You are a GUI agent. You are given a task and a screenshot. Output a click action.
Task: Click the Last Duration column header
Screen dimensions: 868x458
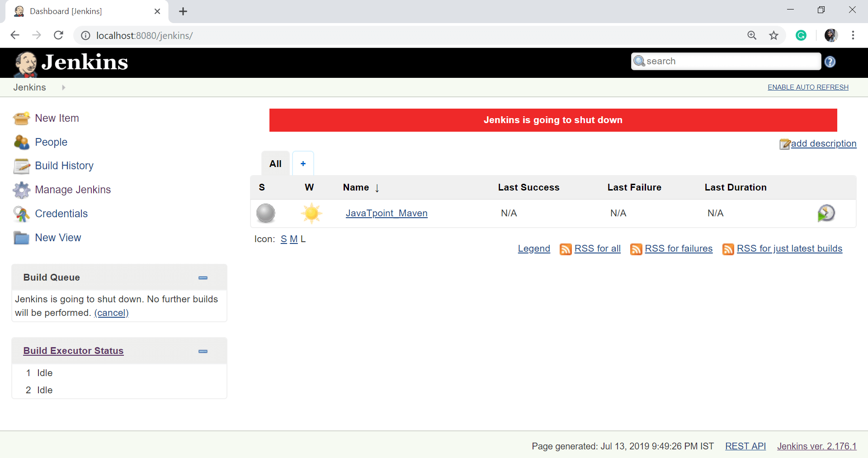tap(736, 187)
